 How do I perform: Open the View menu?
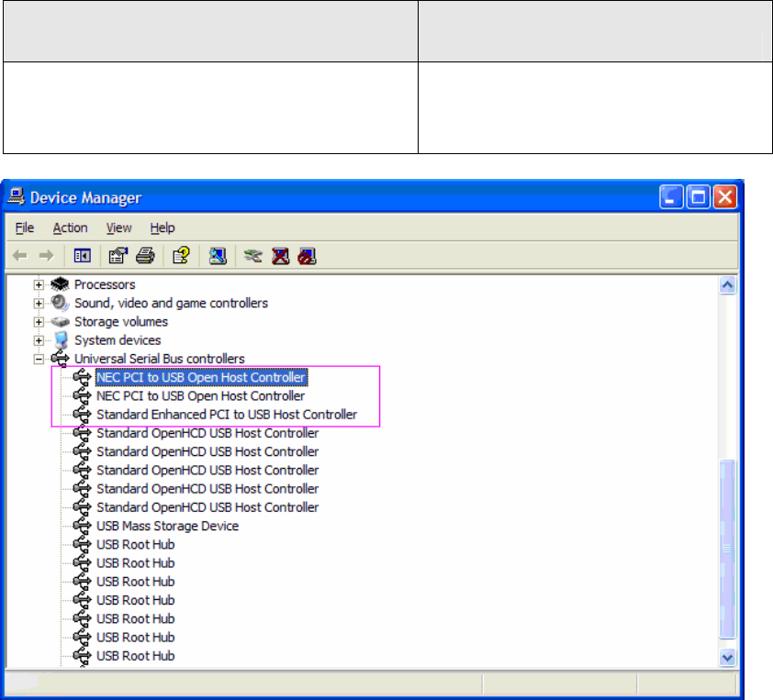pyautogui.click(x=118, y=228)
